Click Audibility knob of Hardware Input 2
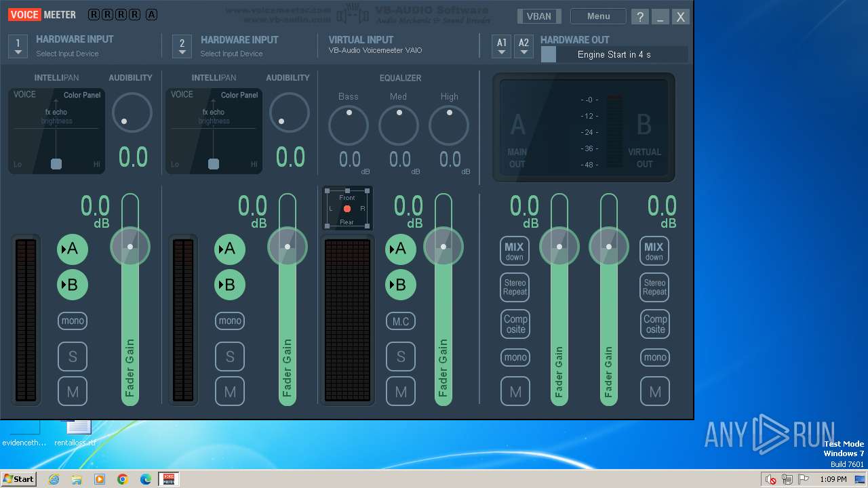The height and width of the screenshot is (488, 868). 290,113
